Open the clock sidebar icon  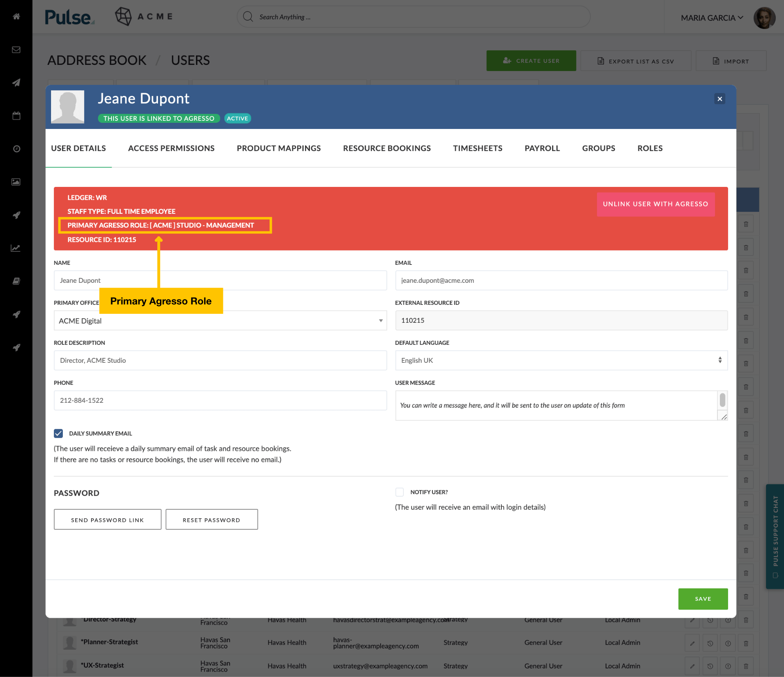(16, 149)
